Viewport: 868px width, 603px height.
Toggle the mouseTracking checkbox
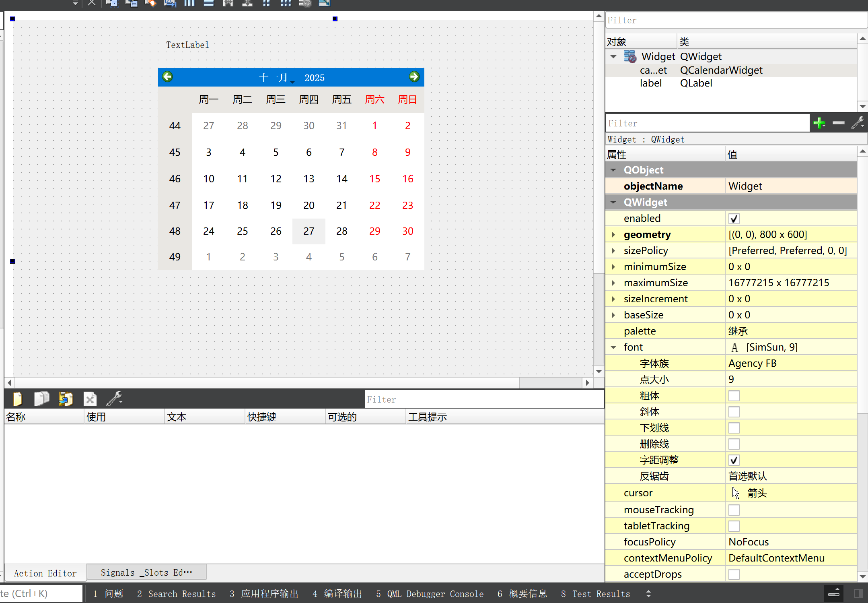coord(734,510)
